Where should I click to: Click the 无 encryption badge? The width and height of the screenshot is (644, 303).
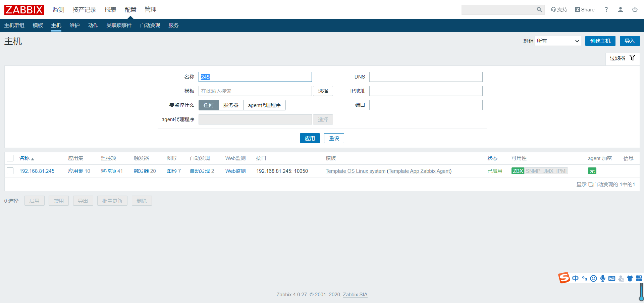click(592, 171)
